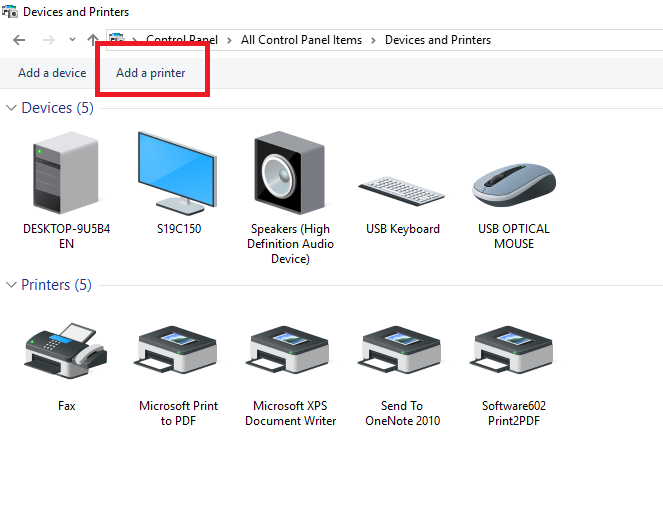The width and height of the screenshot is (663, 529).
Task: Select Microsoft XPS Document Writer icon
Action: pyautogui.click(x=290, y=349)
